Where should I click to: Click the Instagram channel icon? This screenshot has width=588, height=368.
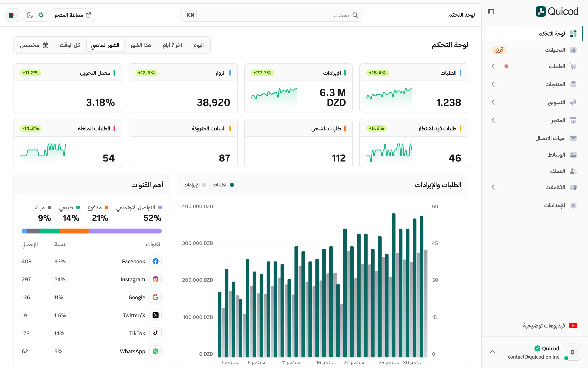[156, 279]
